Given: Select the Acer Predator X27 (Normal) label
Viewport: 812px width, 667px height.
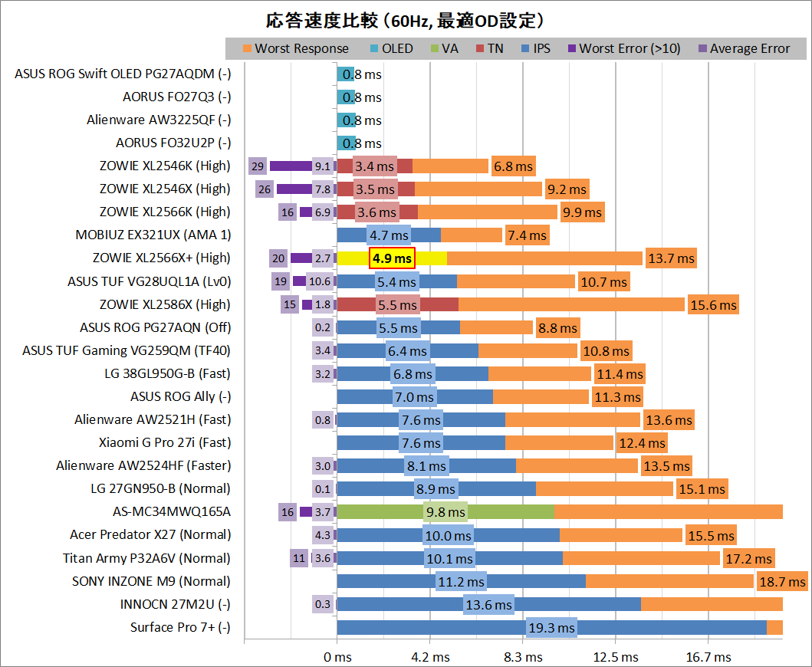Looking at the screenshot, I should click(150, 535).
